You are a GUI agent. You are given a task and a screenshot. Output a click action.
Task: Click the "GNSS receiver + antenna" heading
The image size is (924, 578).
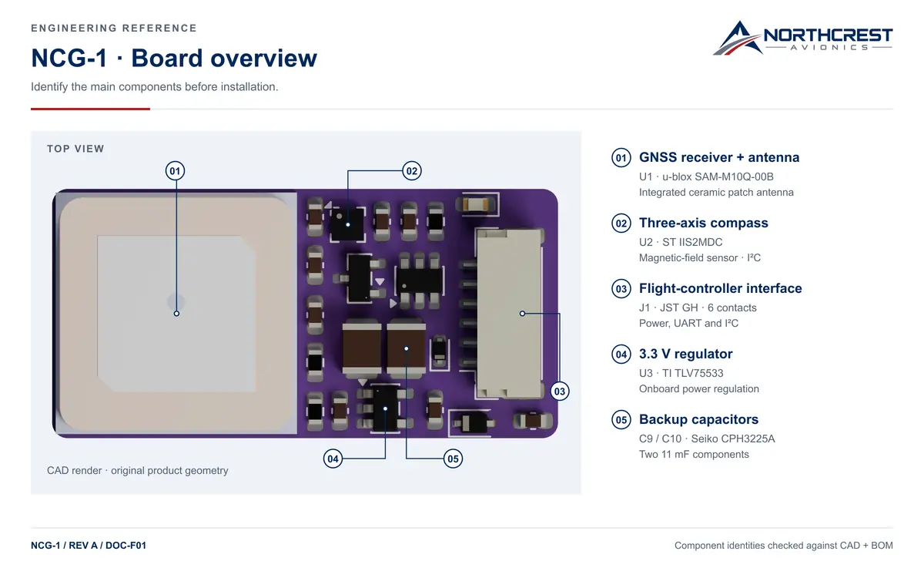[719, 157]
